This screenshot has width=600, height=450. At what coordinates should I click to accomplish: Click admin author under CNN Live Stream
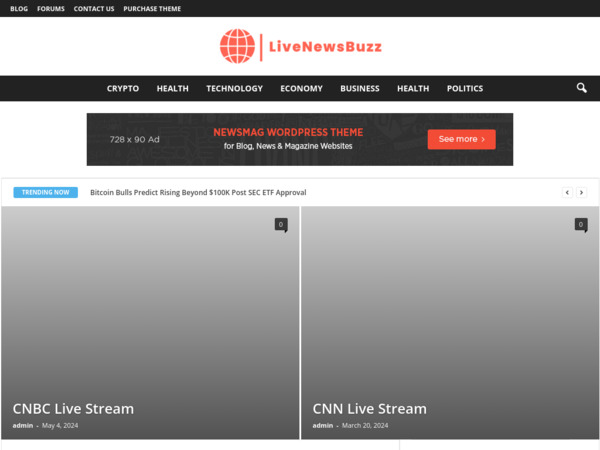click(323, 426)
